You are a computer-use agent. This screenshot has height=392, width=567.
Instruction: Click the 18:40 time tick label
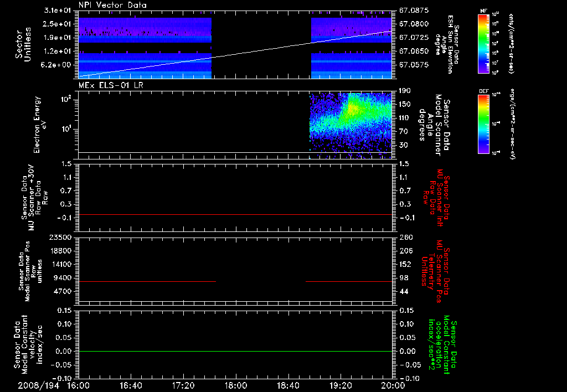(x=288, y=386)
